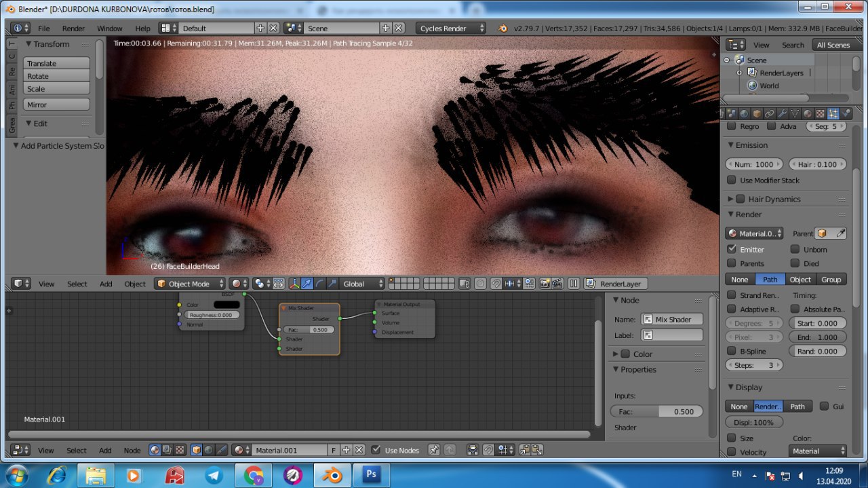Open Telegram from the taskbar

pyautogui.click(x=214, y=474)
